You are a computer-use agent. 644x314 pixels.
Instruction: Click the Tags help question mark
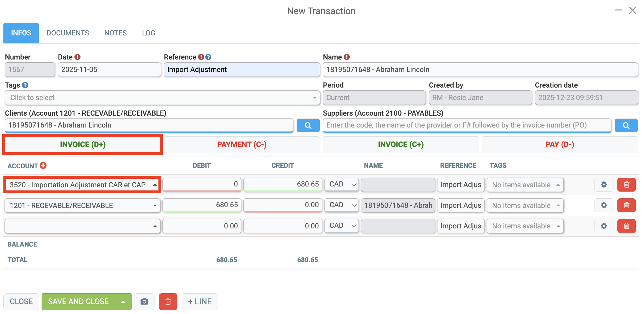pyautogui.click(x=25, y=85)
